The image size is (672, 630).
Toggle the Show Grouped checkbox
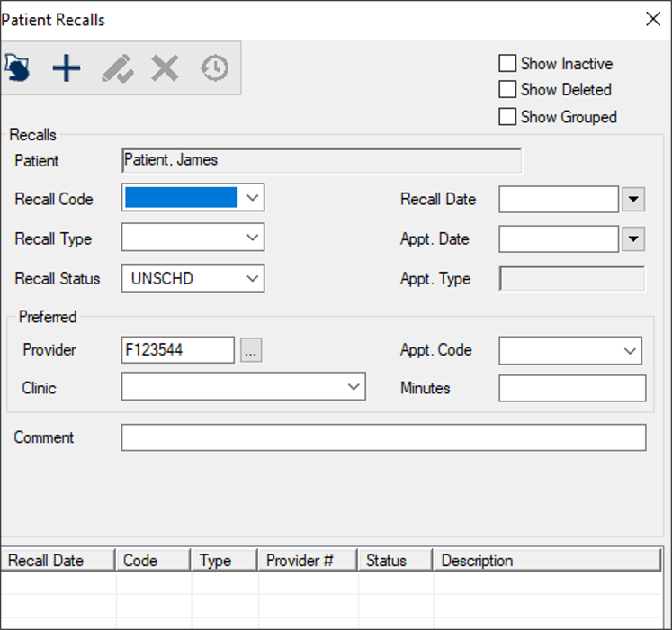coord(507,117)
